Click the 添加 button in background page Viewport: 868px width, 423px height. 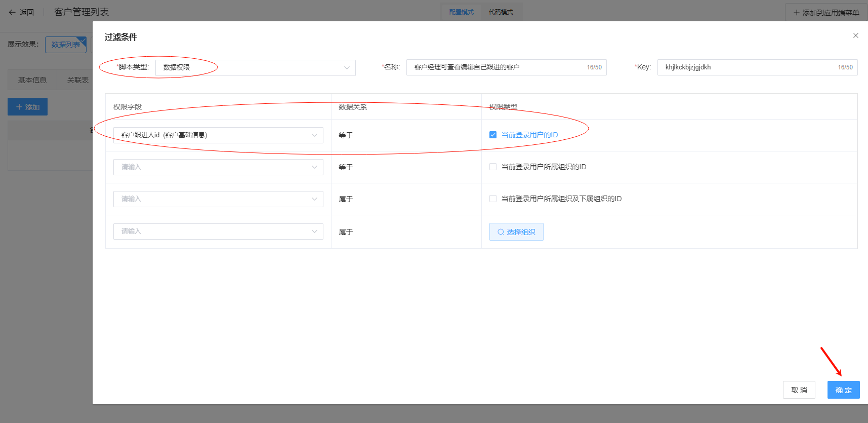[27, 107]
